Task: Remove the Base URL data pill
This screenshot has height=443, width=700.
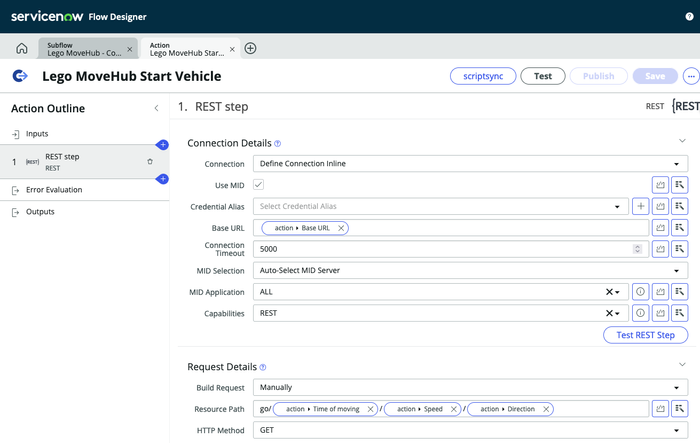Action: pos(341,228)
